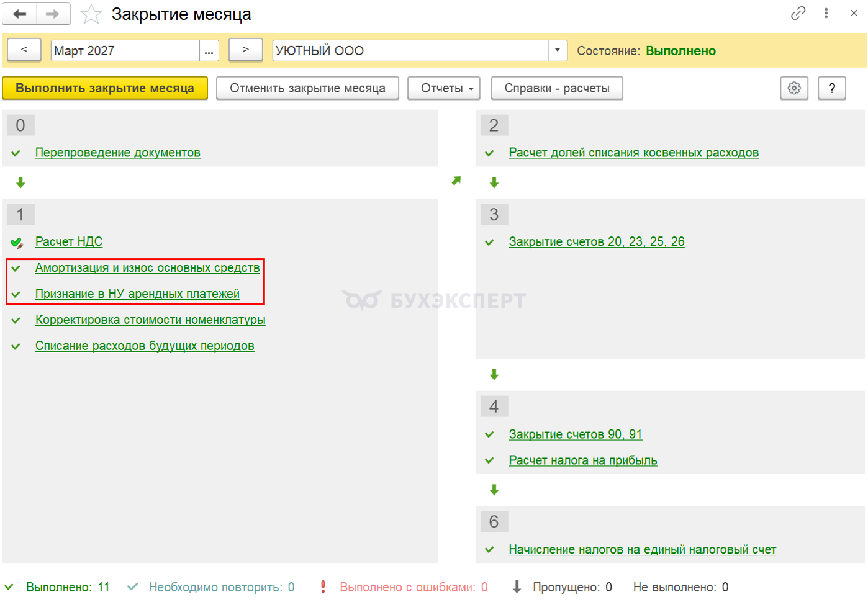Click Выполнить закрытие месяца
Image resolution: width=868 pixels, height=602 pixels.
[x=105, y=88]
